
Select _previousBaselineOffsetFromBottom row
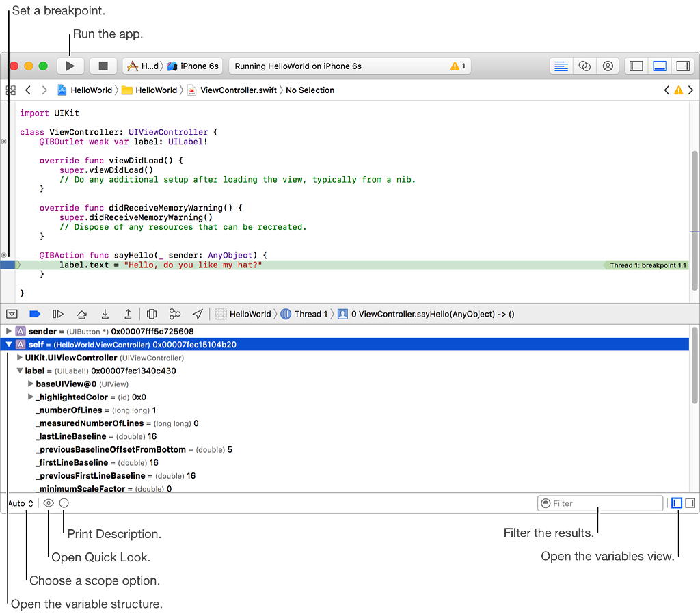tap(344, 450)
